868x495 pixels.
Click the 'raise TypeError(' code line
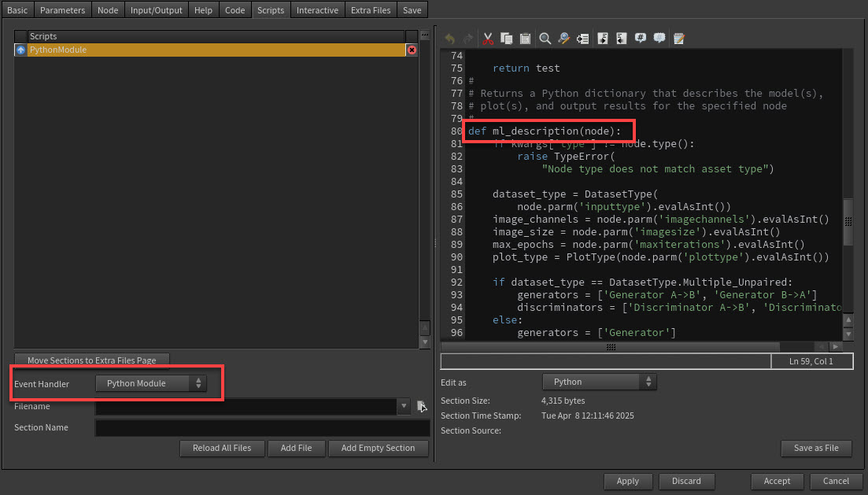(x=566, y=156)
